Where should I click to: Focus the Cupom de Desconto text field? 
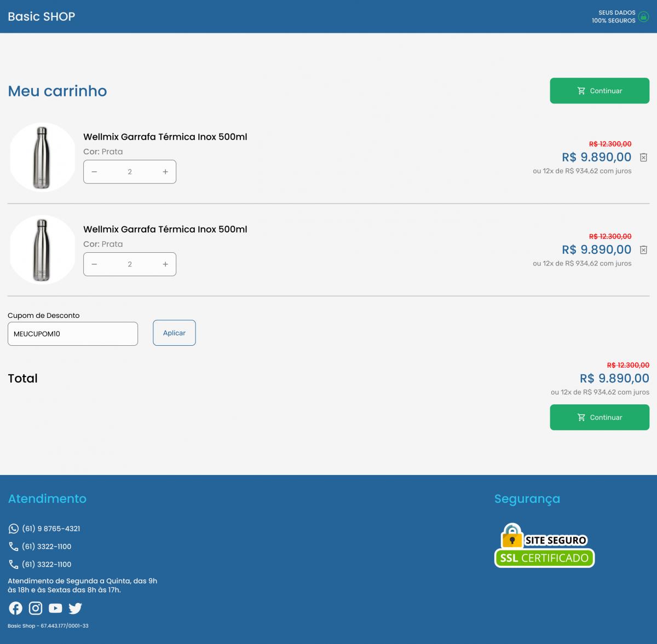(73, 334)
